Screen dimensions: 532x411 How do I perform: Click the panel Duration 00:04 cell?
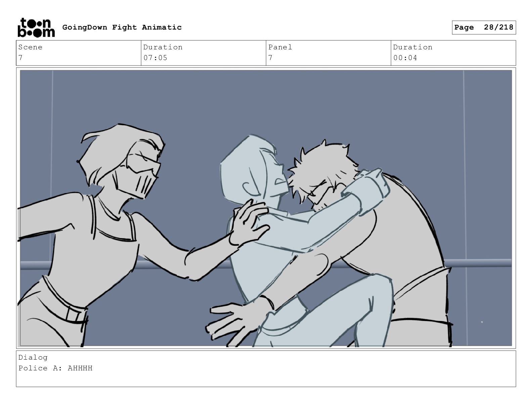(453, 53)
